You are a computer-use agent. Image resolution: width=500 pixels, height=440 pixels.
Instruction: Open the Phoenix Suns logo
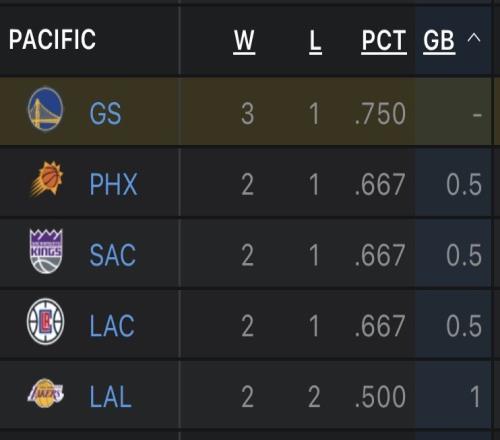coord(47,179)
